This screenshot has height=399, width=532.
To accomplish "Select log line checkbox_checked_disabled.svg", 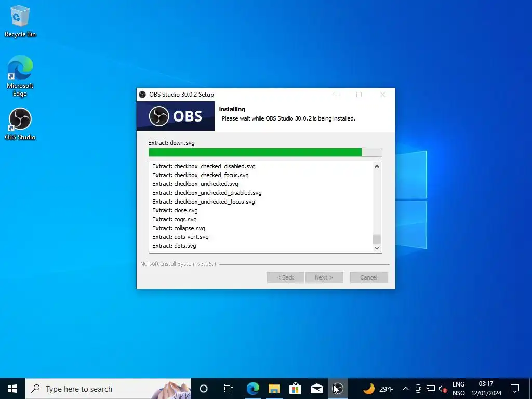I will (204, 166).
